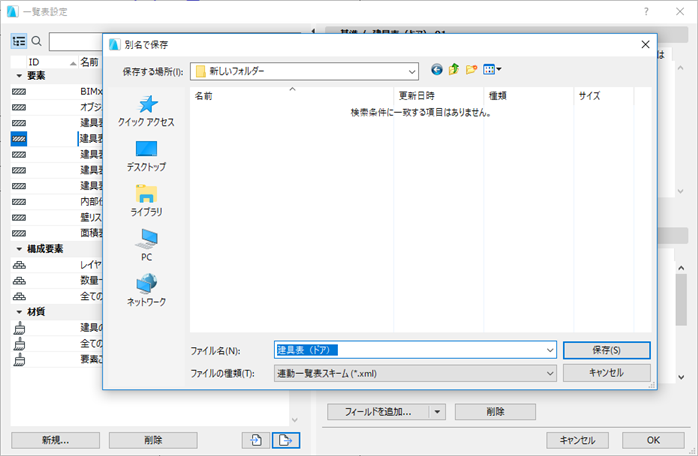Image resolution: width=698 pixels, height=456 pixels.
Task: Click the export scheme icon button
Action: (x=286, y=440)
